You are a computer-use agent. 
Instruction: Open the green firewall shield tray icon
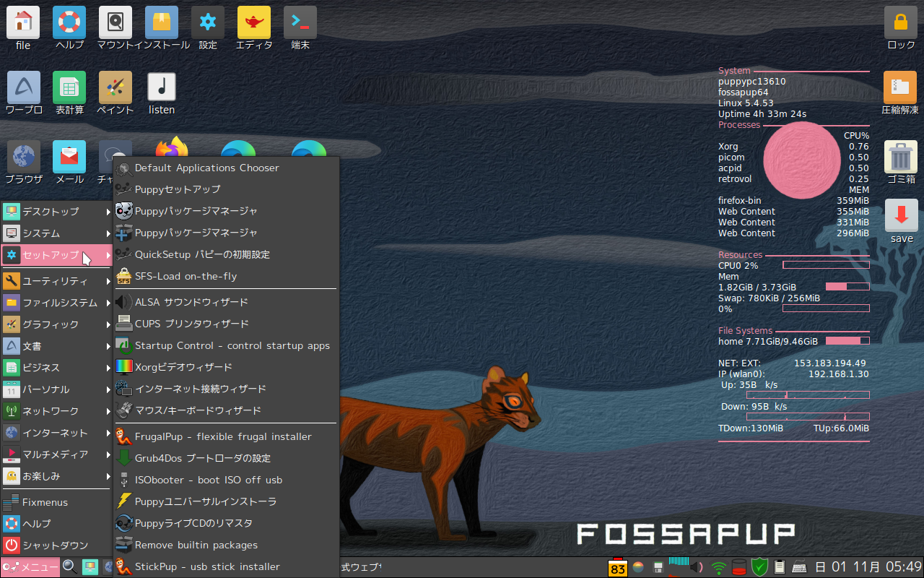(x=759, y=567)
